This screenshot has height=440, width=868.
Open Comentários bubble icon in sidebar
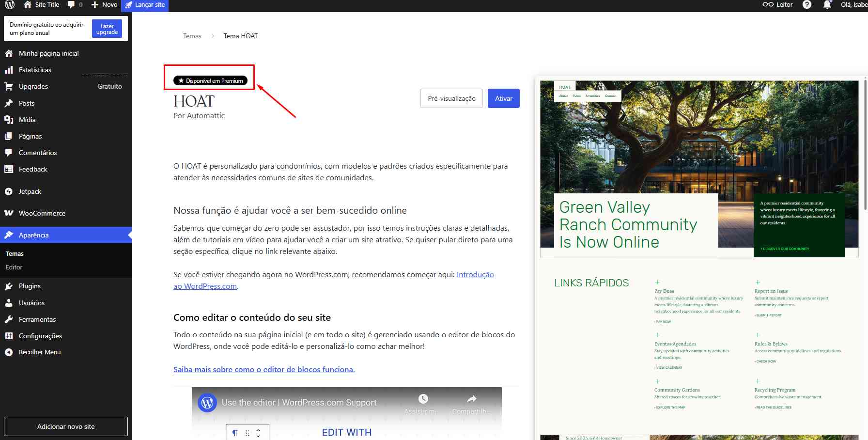click(x=9, y=153)
